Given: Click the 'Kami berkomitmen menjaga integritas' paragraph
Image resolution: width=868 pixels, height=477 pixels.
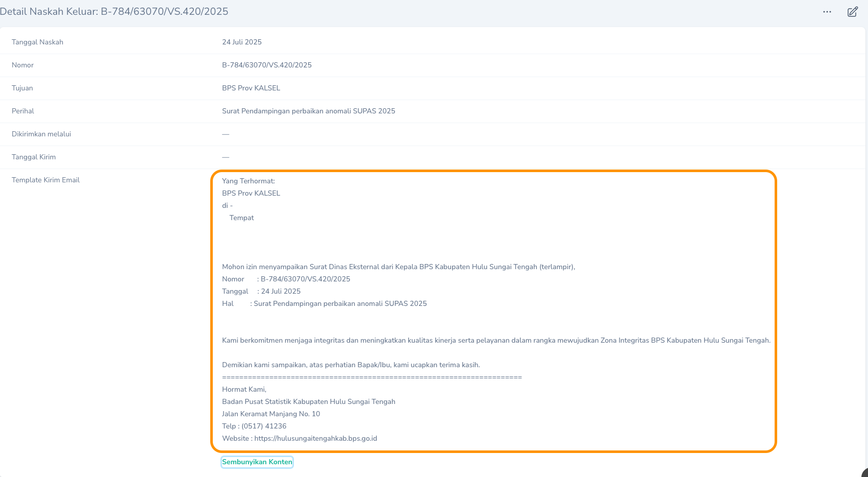Looking at the screenshot, I should point(497,341).
